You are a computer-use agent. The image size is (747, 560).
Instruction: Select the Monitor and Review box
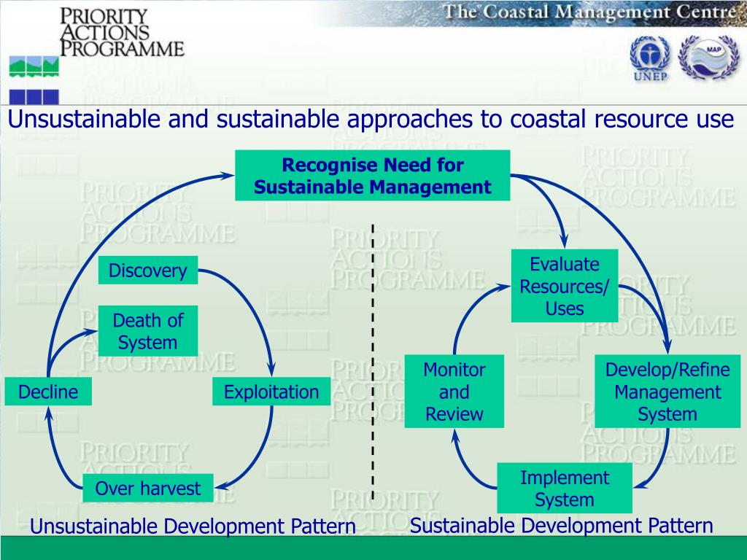click(x=454, y=392)
